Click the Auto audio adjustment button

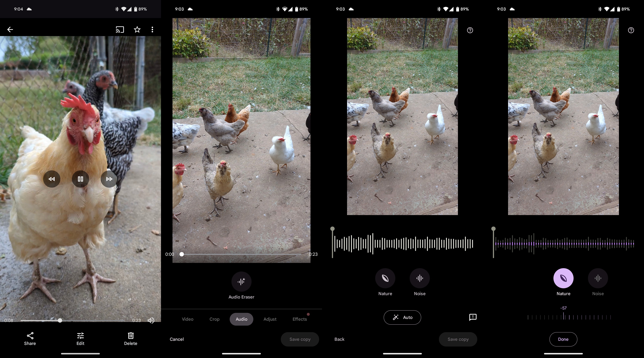(x=402, y=317)
